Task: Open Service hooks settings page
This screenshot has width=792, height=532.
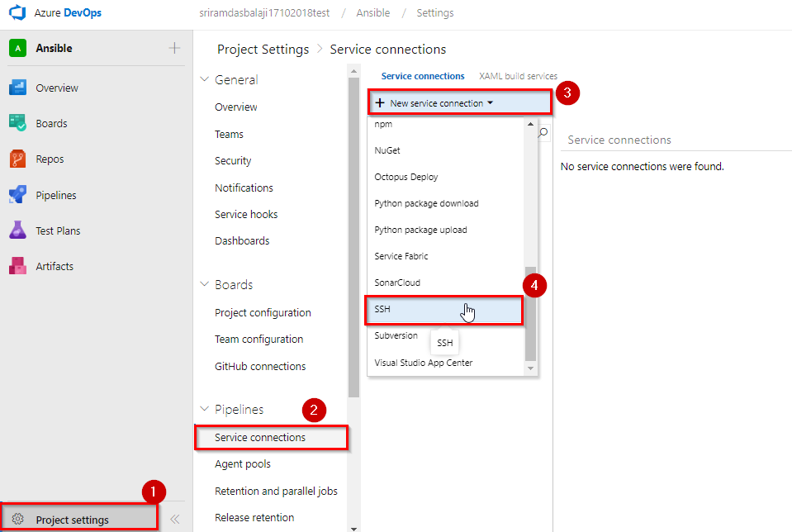Action: [x=246, y=214]
